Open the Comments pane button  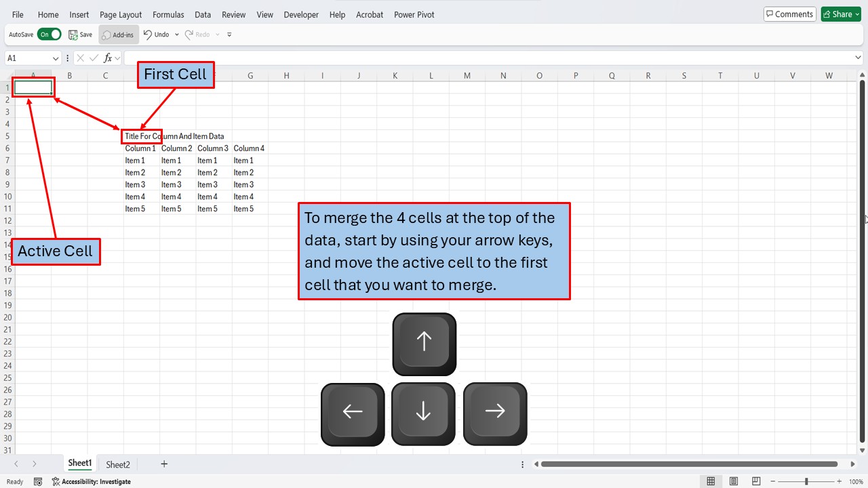[789, 14]
